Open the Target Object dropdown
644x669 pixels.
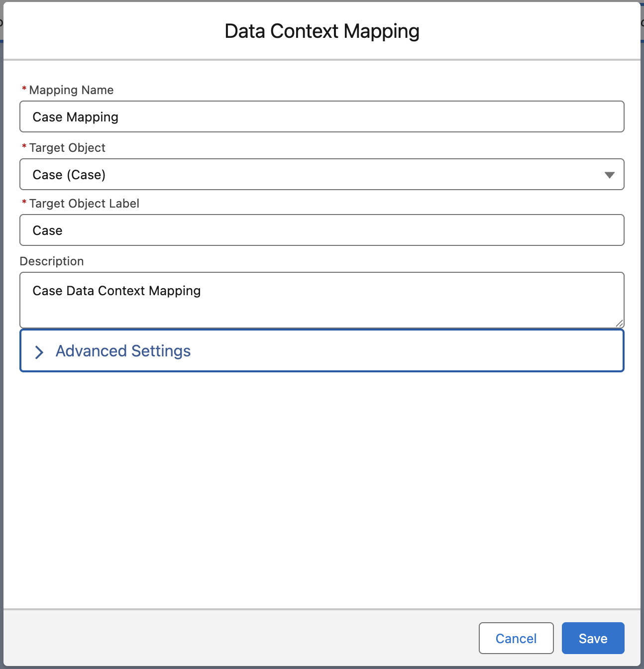pyautogui.click(x=322, y=175)
